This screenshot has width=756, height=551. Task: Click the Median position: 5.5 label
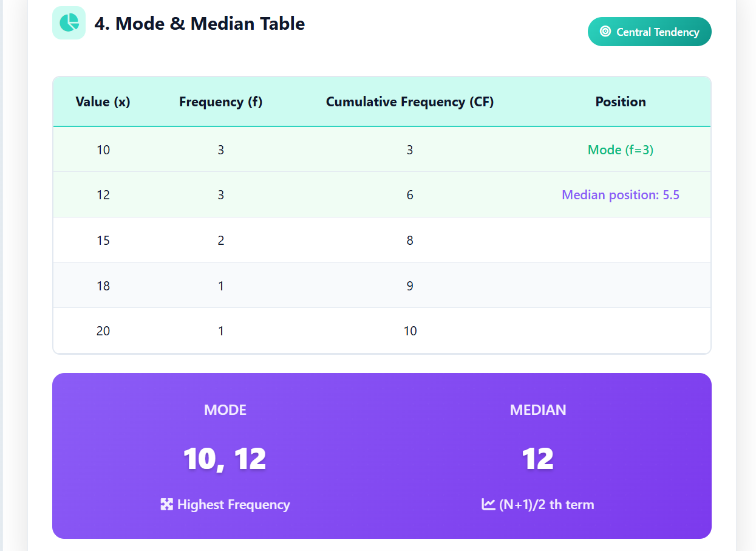click(x=620, y=194)
